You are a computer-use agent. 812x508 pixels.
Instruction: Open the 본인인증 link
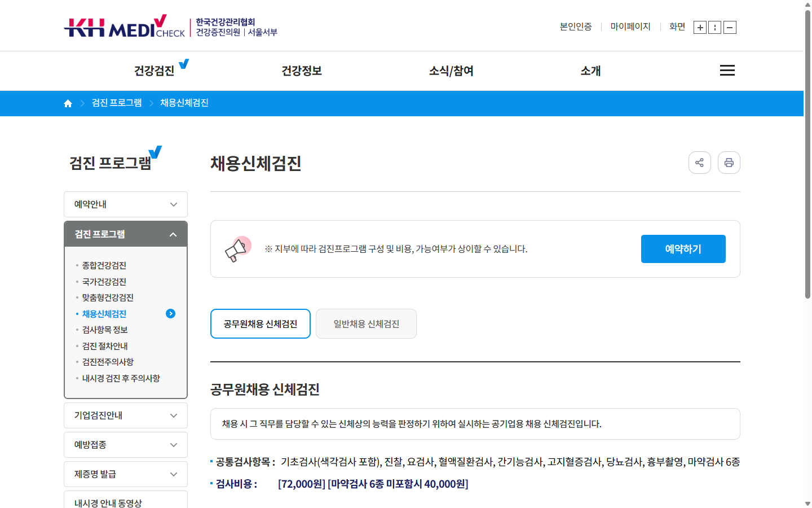coord(576,27)
